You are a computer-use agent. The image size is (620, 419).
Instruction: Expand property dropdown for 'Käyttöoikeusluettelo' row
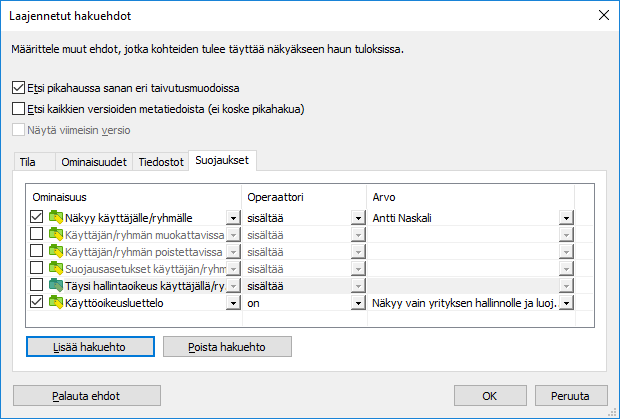(x=233, y=302)
